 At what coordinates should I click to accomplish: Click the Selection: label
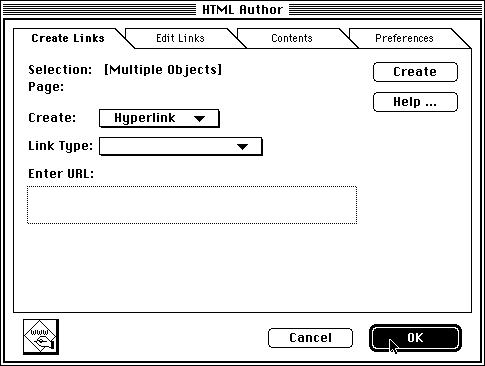pyautogui.click(x=60, y=70)
